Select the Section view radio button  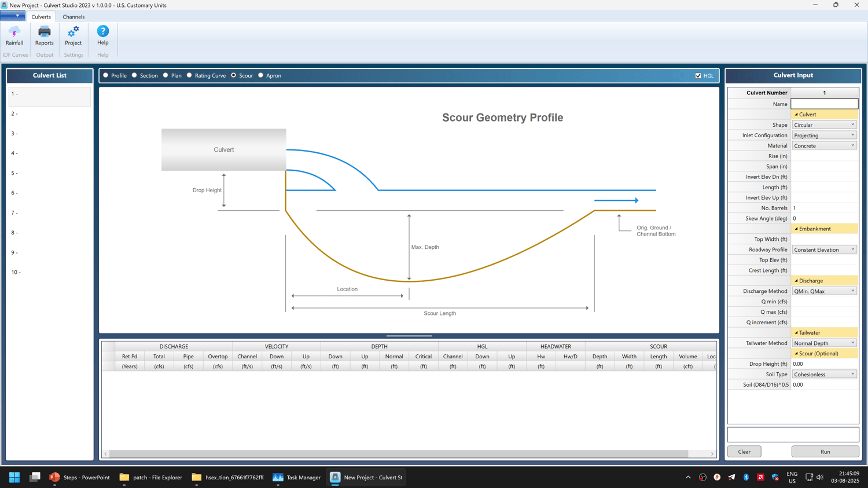click(x=134, y=75)
